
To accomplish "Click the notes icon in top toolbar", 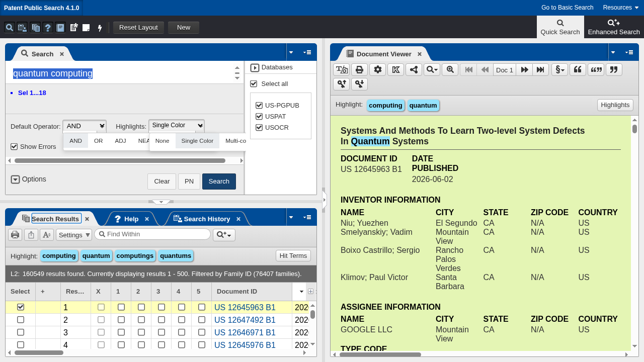I will pos(87,28).
